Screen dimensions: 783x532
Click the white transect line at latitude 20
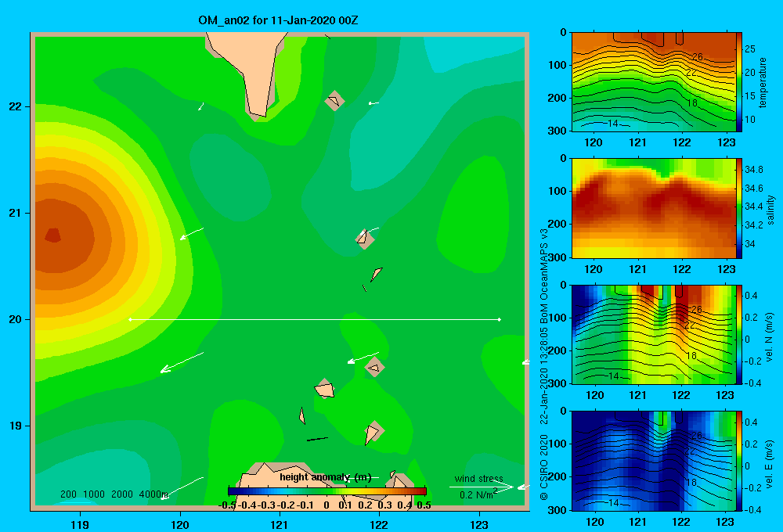[x=315, y=319]
